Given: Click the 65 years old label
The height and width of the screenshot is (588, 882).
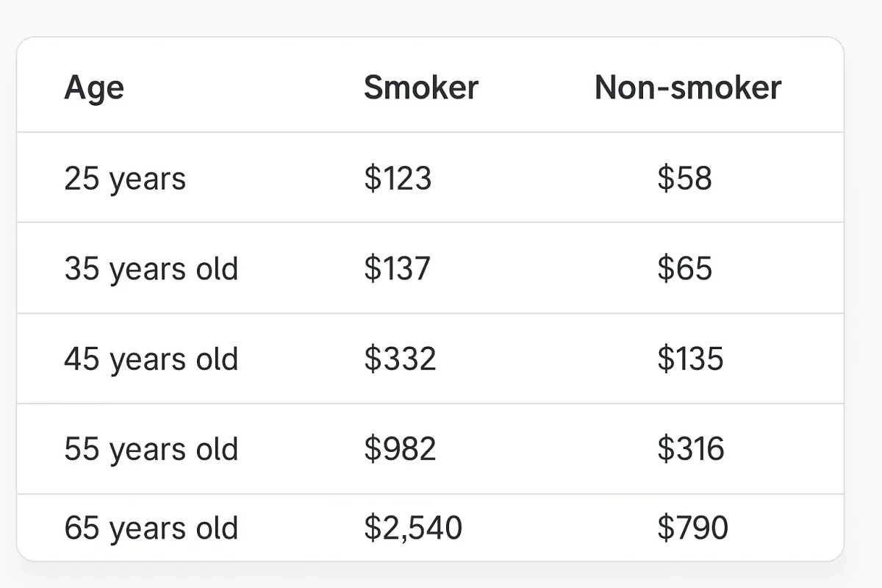Looking at the screenshot, I should coord(151,528).
